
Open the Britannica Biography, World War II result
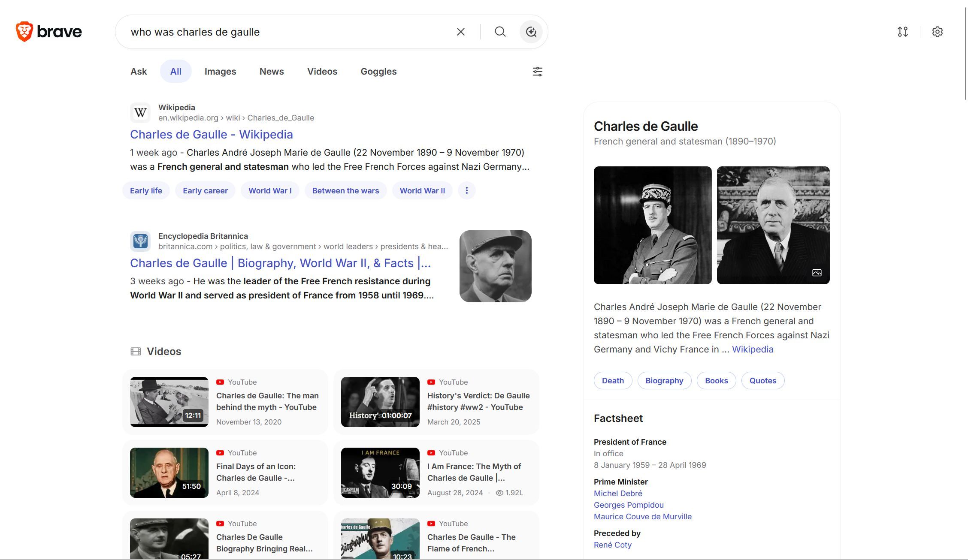pyautogui.click(x=281, y=263)
